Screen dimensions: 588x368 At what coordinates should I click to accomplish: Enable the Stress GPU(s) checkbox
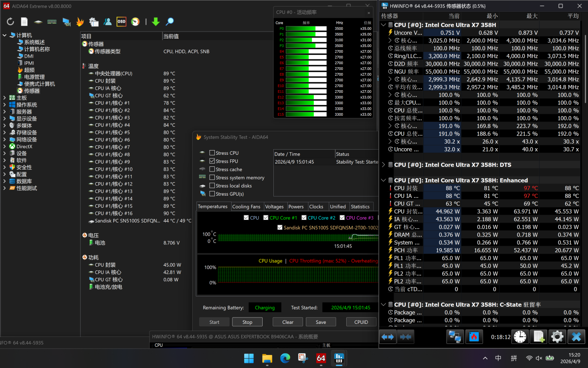point(212,194)
